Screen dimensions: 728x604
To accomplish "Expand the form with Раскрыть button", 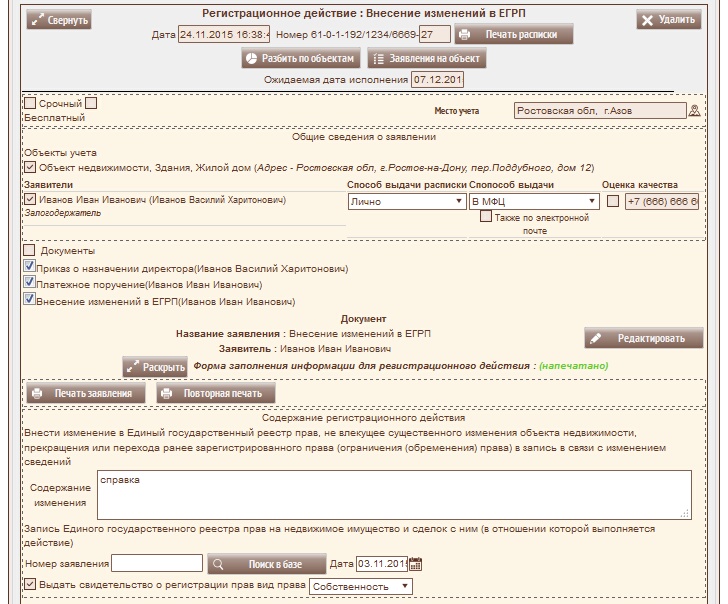I will [155, 366].
